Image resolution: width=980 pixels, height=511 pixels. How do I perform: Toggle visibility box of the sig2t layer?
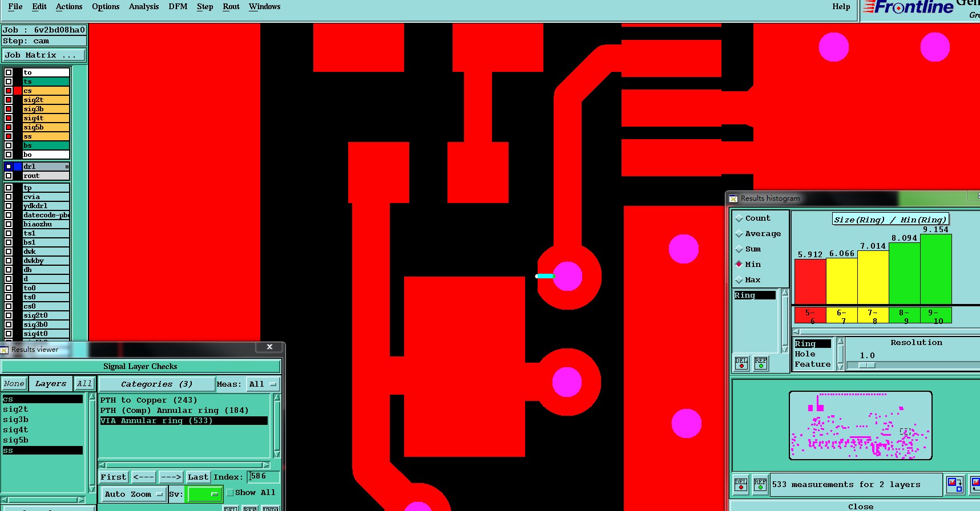(9, 100)
